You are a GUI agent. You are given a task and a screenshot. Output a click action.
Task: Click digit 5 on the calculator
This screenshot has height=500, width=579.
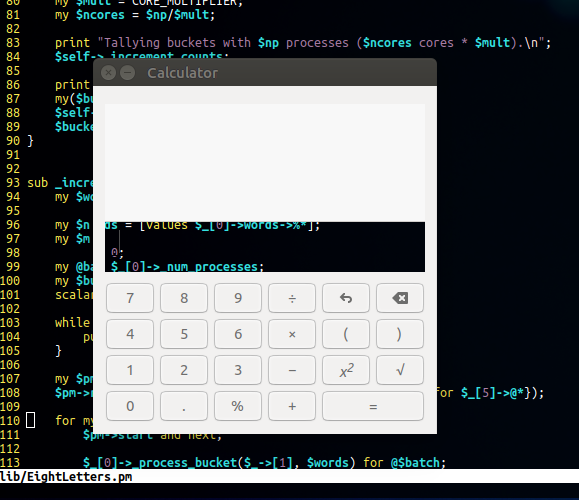point(184,334)
